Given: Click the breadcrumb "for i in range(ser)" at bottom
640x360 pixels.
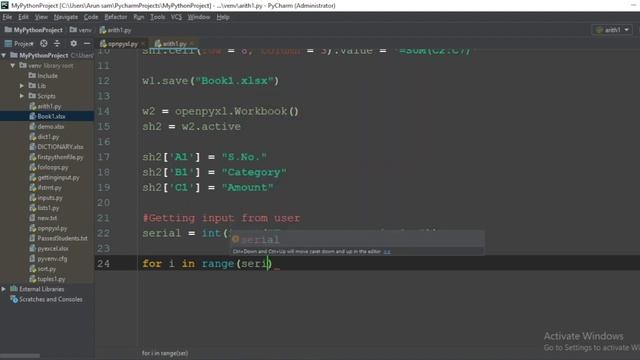Looking at the screenshot, I should 165,353.
